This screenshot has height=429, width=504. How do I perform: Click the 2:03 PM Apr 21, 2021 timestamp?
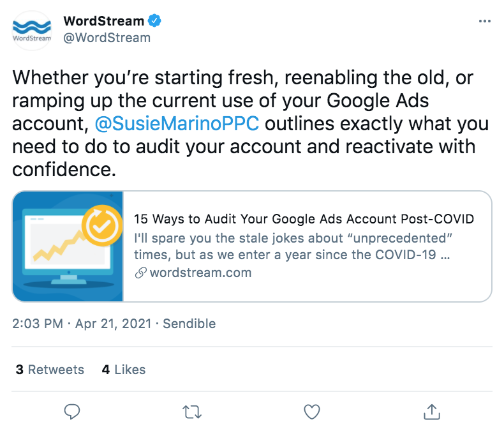(x=82, y=324)
